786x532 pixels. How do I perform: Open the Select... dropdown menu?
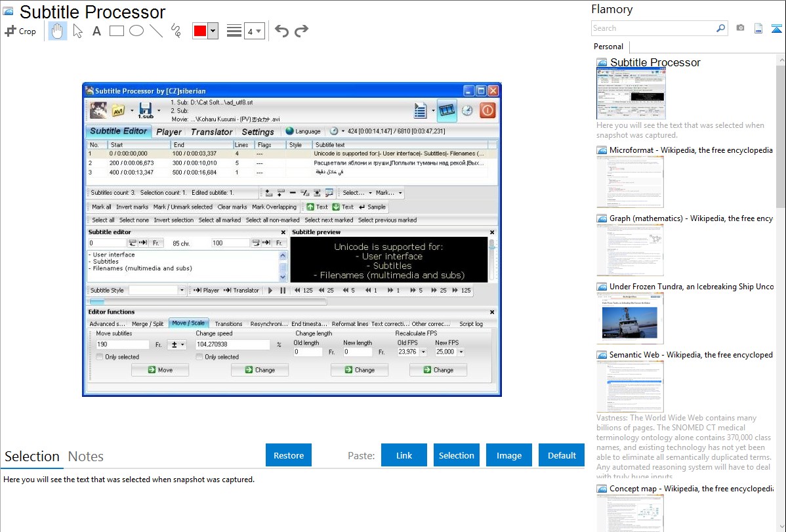point(357,193)
